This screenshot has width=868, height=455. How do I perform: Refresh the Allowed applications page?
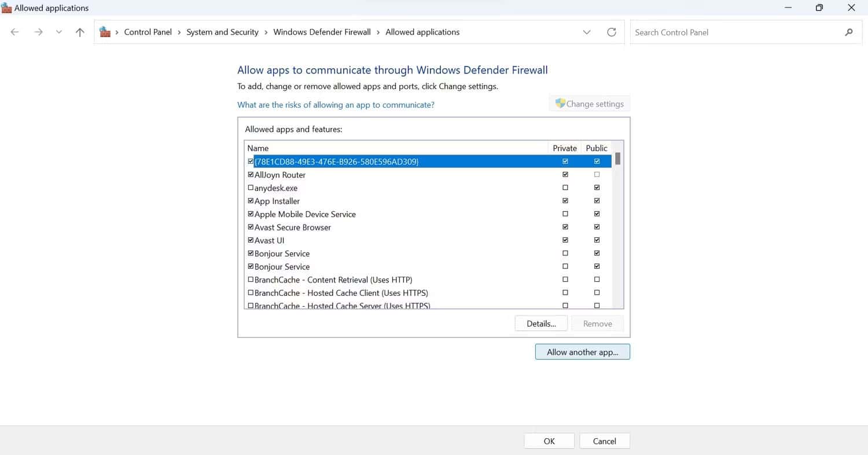pos(612,32)
